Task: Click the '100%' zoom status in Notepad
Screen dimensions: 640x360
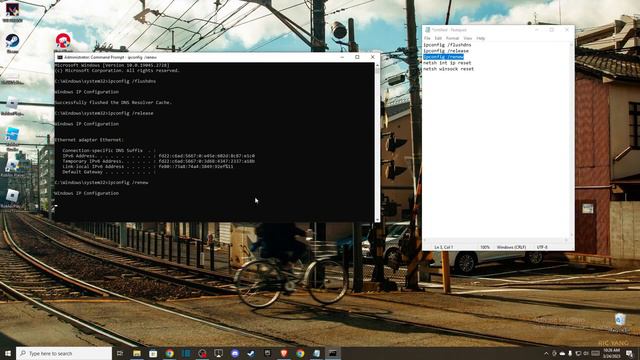Action: pos(484,247)
